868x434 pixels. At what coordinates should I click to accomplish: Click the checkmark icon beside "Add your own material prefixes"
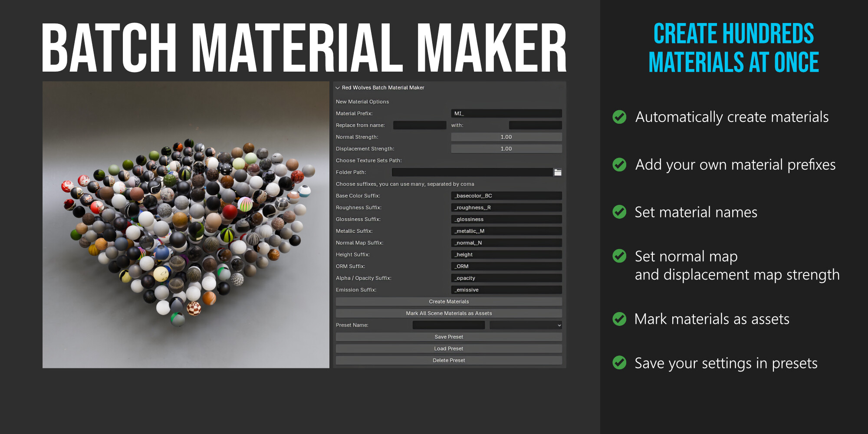click(x=619, y=164)
